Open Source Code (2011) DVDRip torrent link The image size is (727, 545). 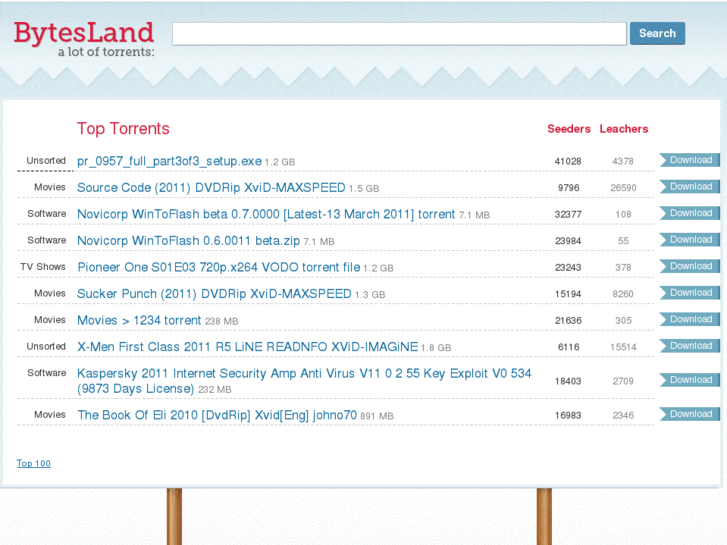[x=211, y=187]
